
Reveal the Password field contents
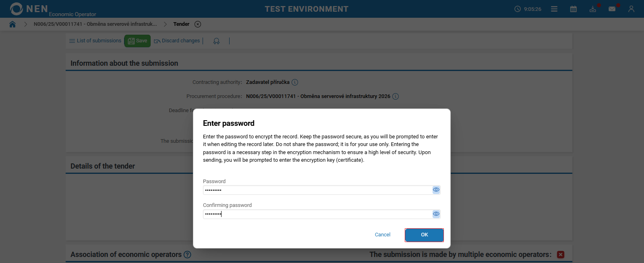coord(436,190)
